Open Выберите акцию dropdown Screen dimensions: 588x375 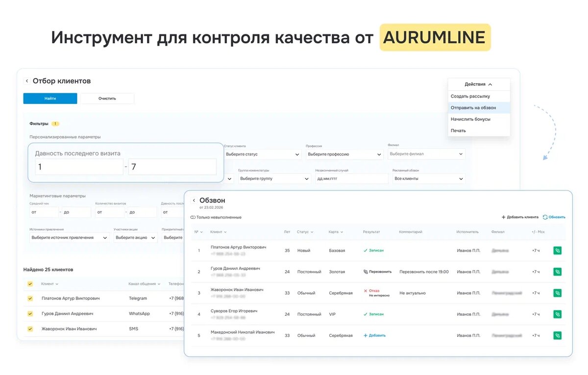[135, 238]
